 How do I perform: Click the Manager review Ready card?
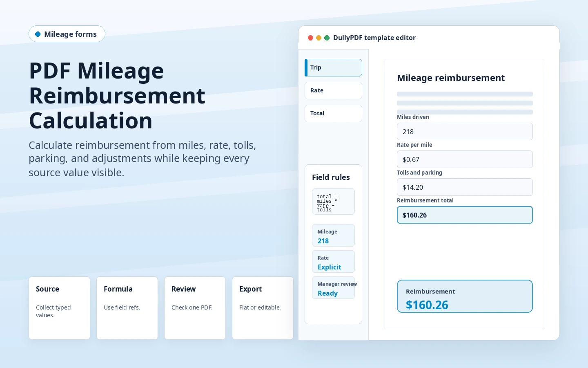(333, 288)
